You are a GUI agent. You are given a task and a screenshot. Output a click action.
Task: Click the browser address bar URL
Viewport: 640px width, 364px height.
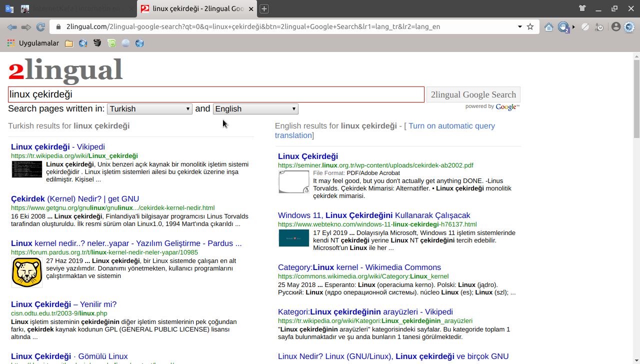click(x=253, y=26)
